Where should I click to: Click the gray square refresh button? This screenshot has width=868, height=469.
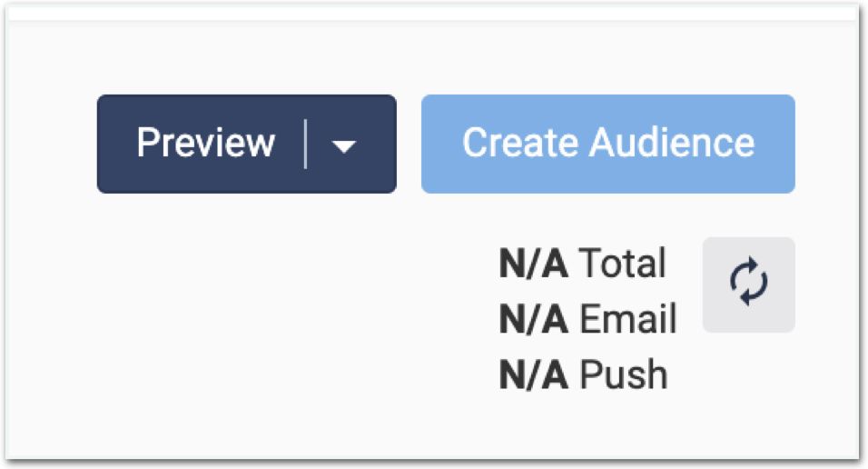pos(748,284)
